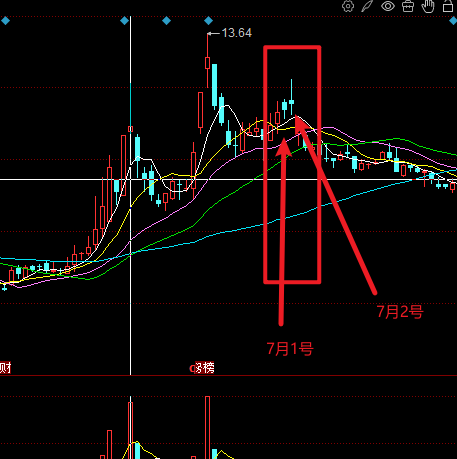
Task: Open the 榜 tag on the chart
Action: click(x=207, y=368)
